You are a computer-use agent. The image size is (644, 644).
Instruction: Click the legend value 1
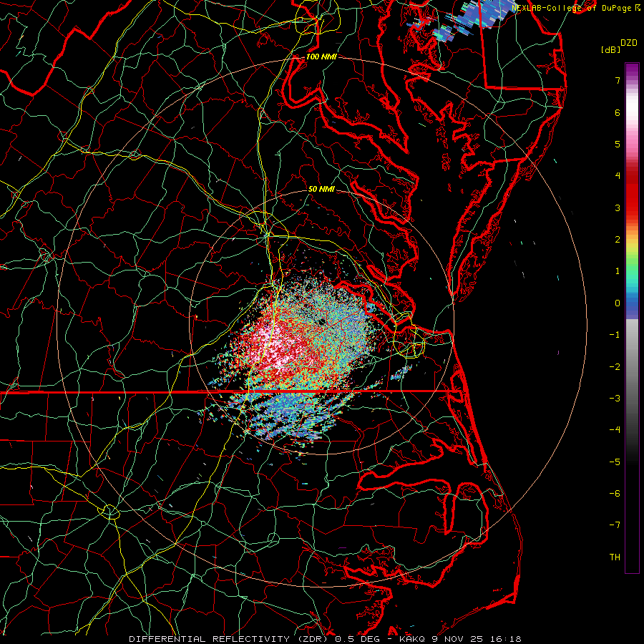[x=618, y=271]
